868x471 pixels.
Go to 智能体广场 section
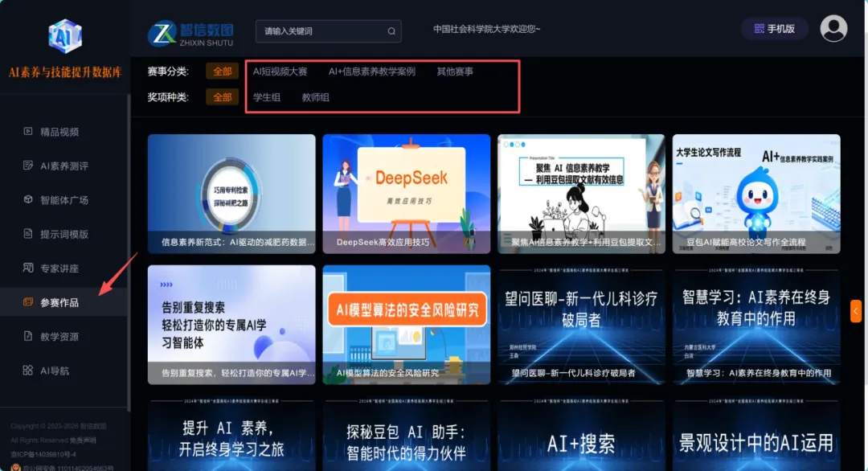63,200
